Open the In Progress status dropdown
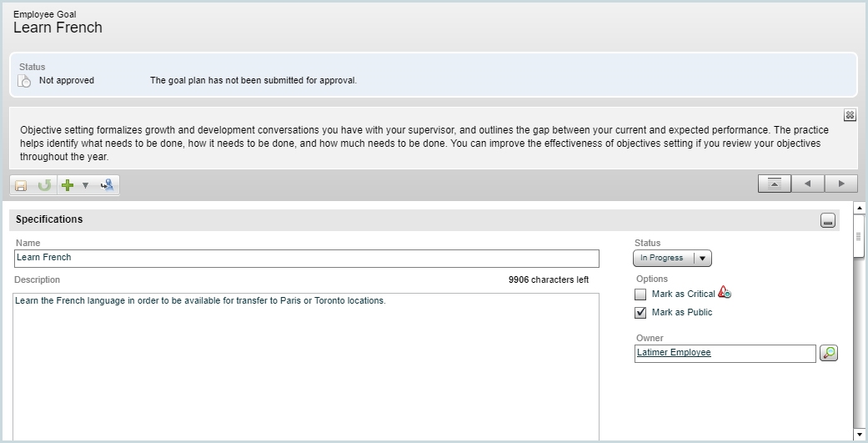The height and width of the screenshot is (443, 868). (x=672, y=259)
